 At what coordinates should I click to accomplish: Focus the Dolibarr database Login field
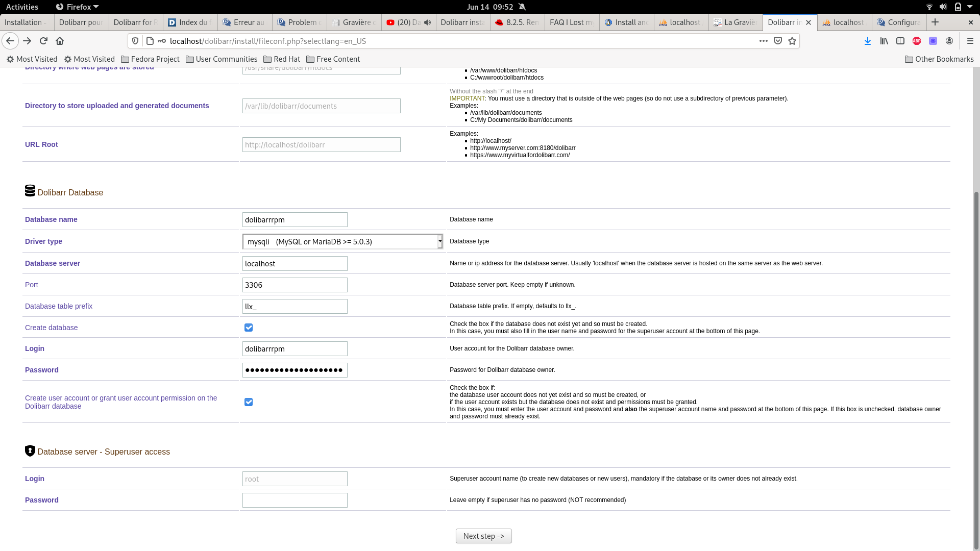tap(295, 349)
